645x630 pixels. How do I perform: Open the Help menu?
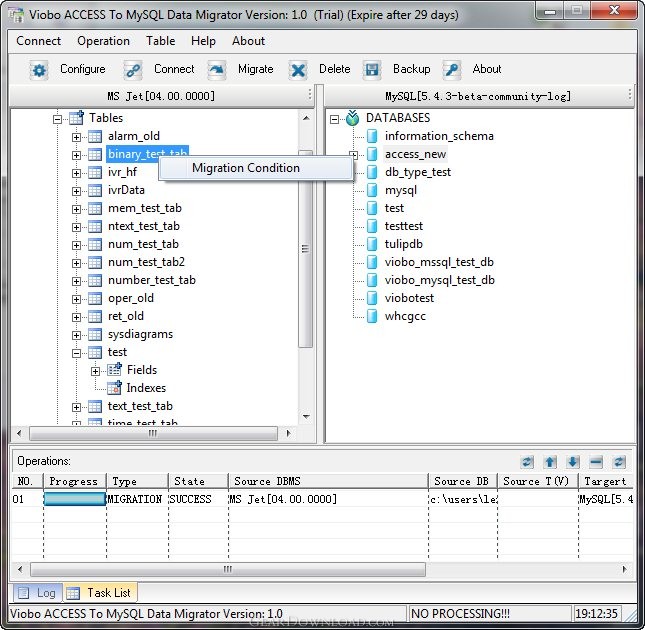click(203, 41)
